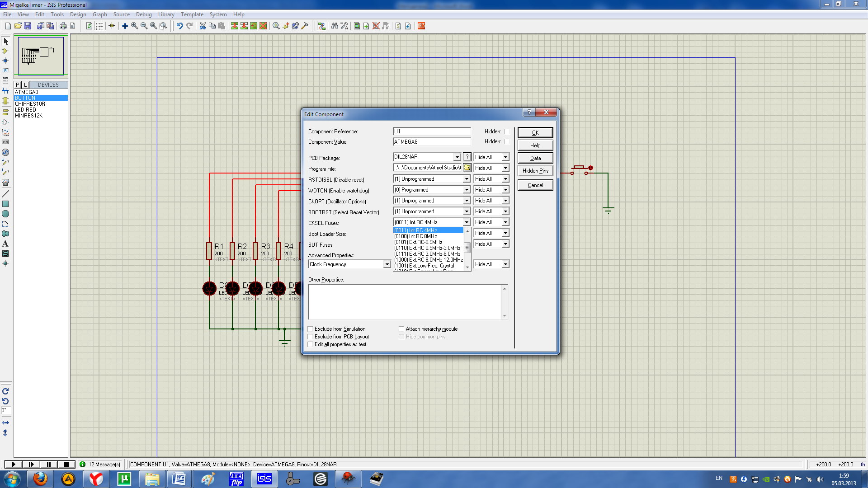Screen dimensions: 868x488
Task: Open the Design menu
Action: coord(78,14)
